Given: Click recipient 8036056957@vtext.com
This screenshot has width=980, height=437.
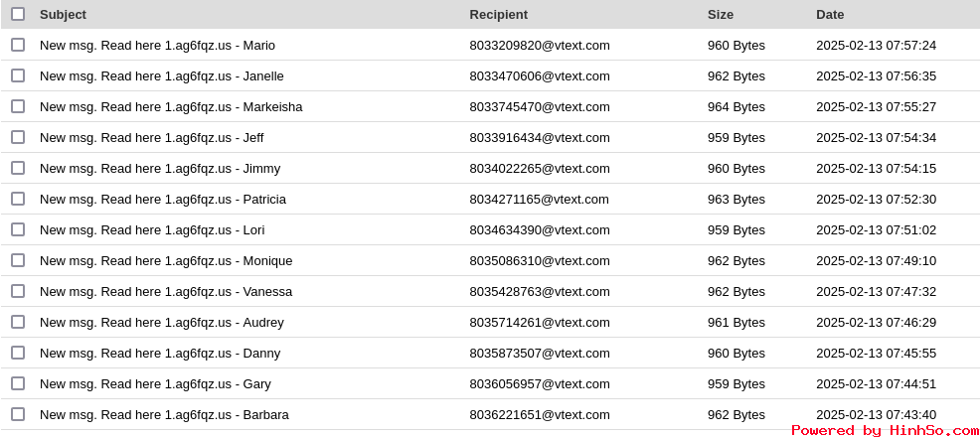Looking at the screenshot, I should coord(540,383).
